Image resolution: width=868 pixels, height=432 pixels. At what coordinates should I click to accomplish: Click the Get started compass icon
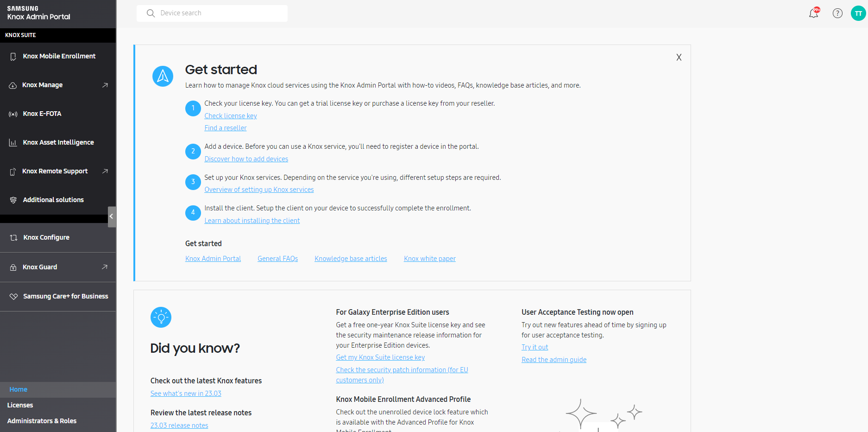[x=163, y=76]
